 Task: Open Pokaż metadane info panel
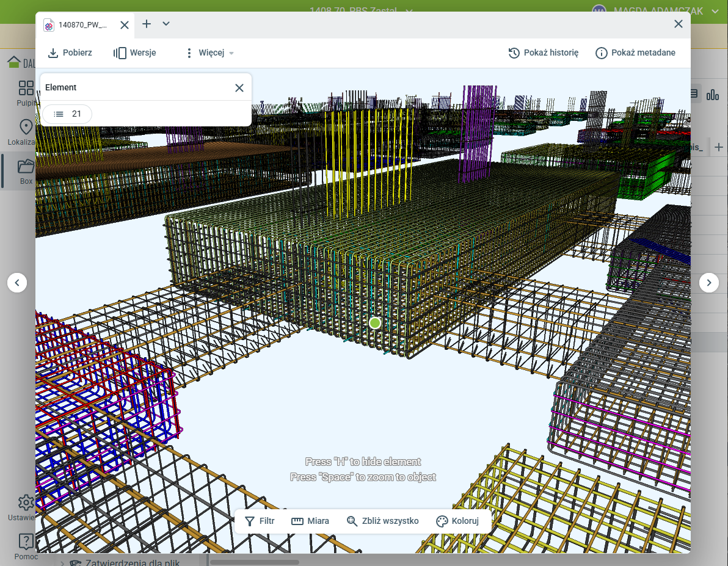click(x=635, y=53)
